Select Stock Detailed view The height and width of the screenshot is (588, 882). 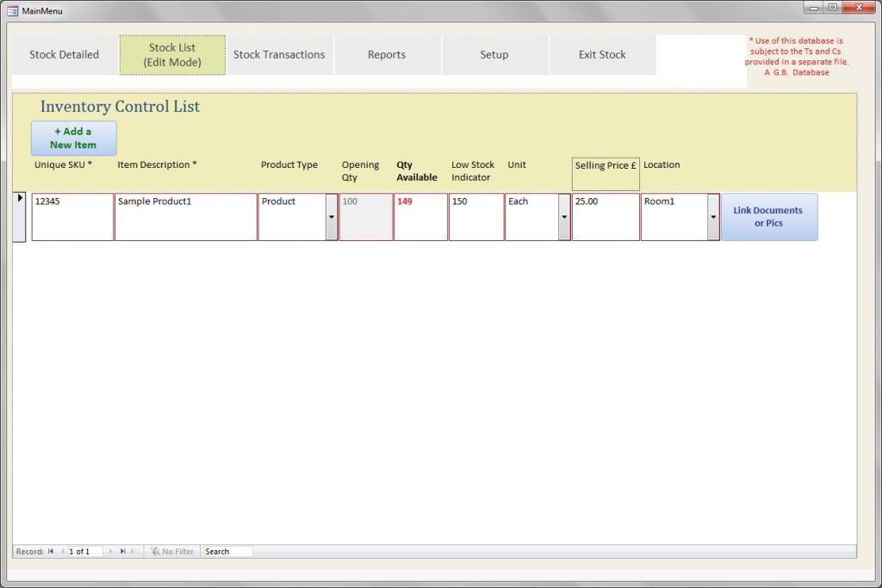(x=64, y=53)
